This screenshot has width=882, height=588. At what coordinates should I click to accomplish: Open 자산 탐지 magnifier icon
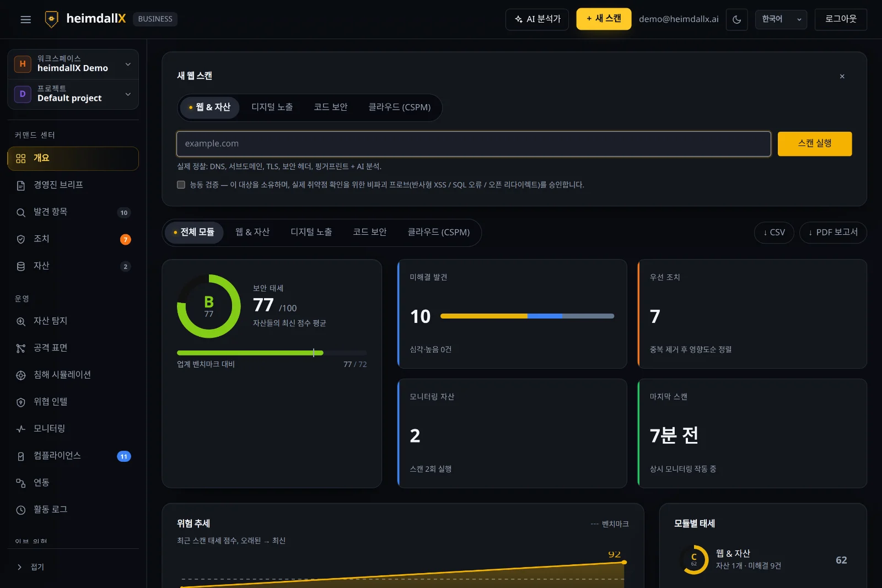[x=21, y=321]
